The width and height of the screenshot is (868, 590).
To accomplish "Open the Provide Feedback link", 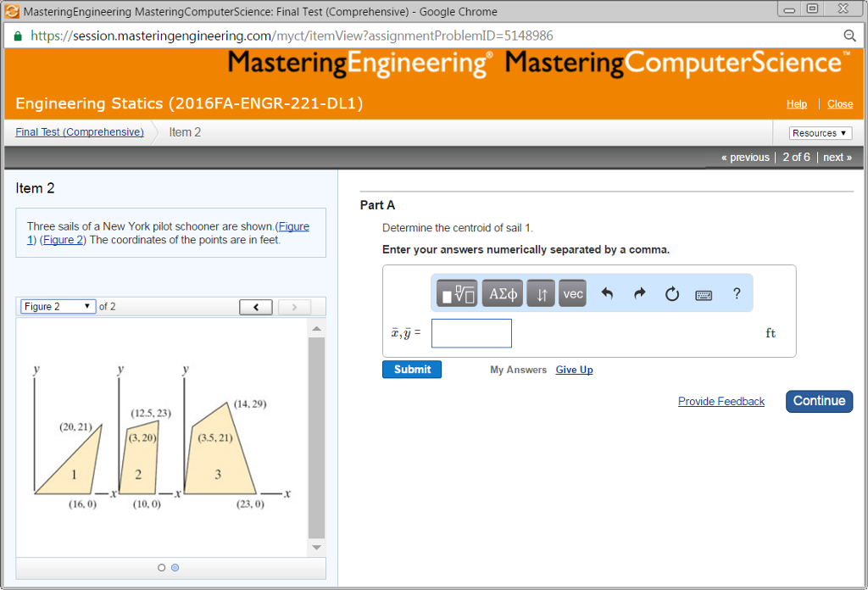I will (721, 401).
